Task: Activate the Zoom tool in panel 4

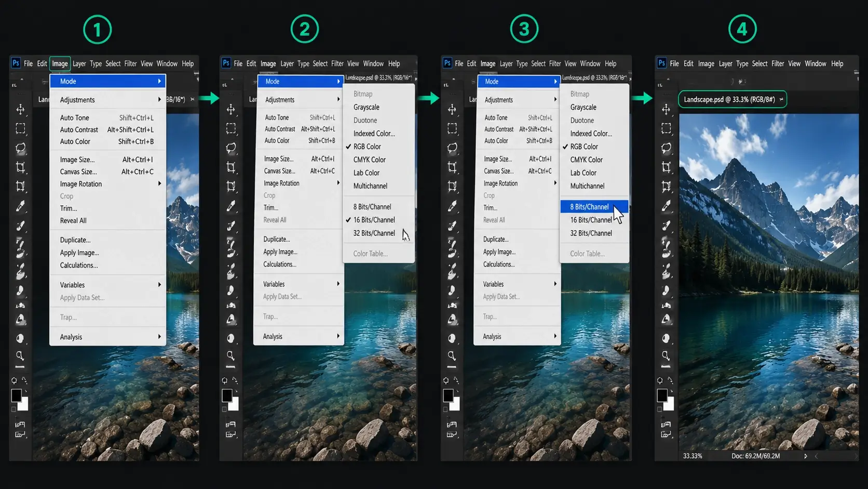Action: tap(666, 356)
